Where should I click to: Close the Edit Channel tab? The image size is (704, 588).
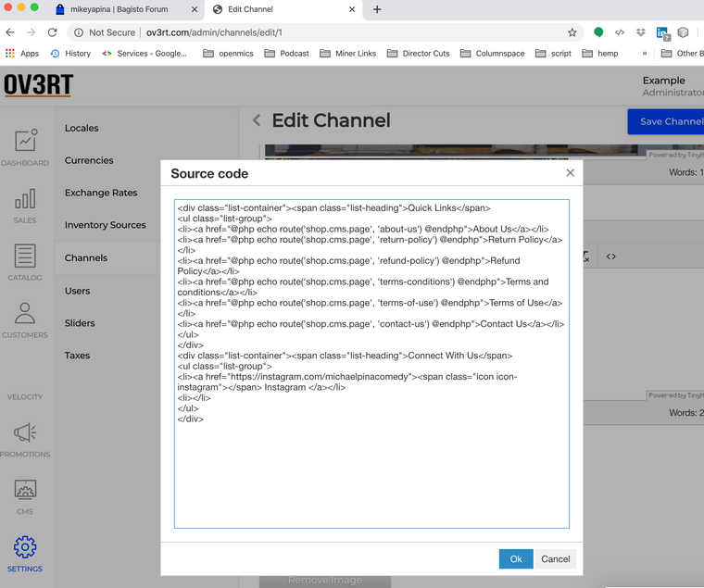point(352,9)
